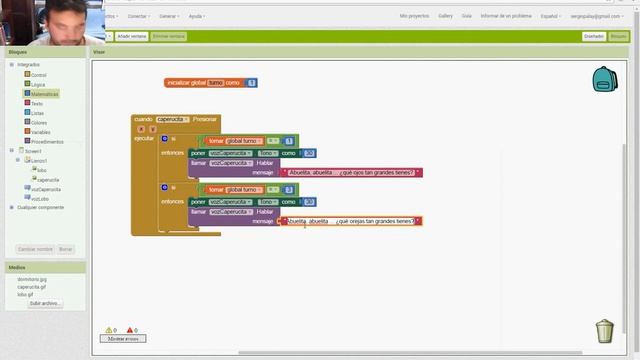This screenshot has width=640, height=360.
Task: Collapse the Lienzo1 tree node
Action: pos(18,160)
